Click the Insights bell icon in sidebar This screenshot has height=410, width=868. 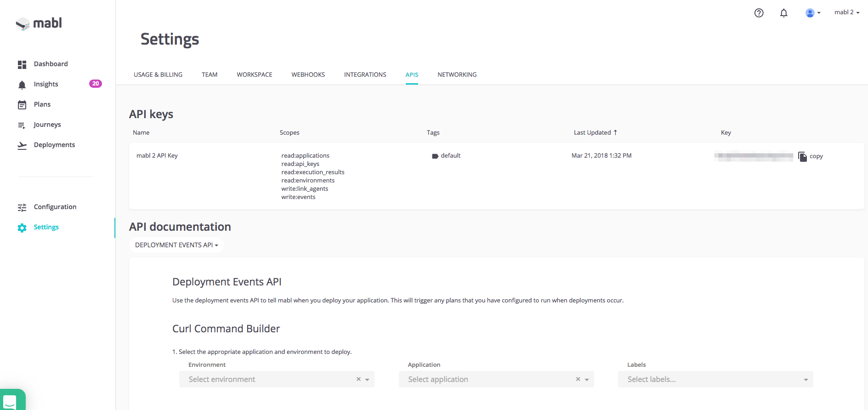click(x=22, y=85)
